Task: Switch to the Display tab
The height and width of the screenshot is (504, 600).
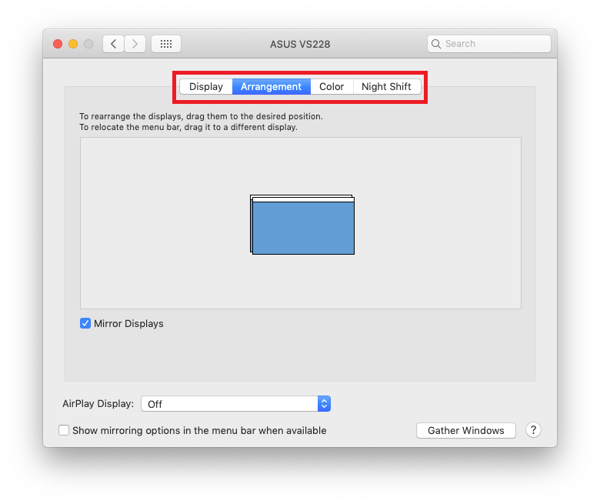Action: click(x=206, y=87)
